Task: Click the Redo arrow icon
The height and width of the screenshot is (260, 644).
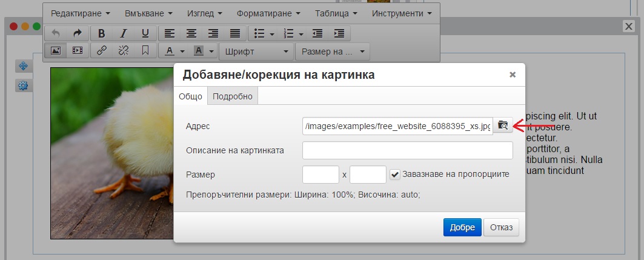Action: click(x=77, y=34)
